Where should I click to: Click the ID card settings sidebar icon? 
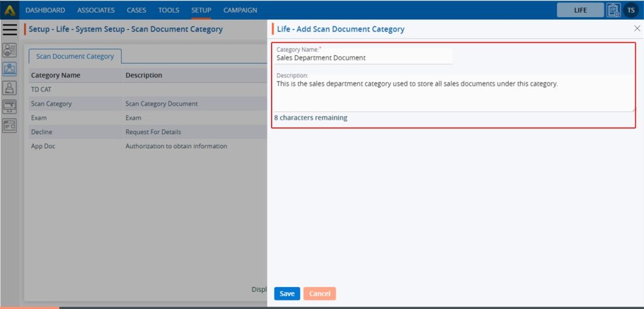pos(9,50)
